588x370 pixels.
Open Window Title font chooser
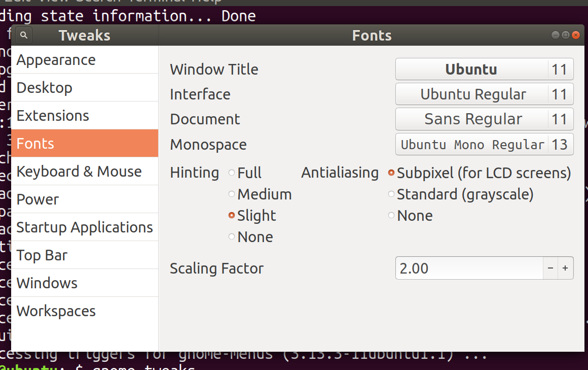click(484, 69)
